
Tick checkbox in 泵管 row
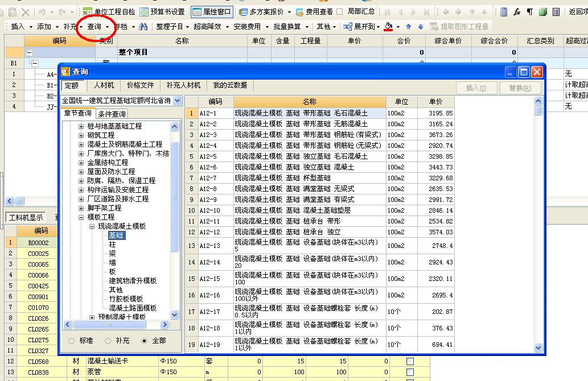pos(410,372)
